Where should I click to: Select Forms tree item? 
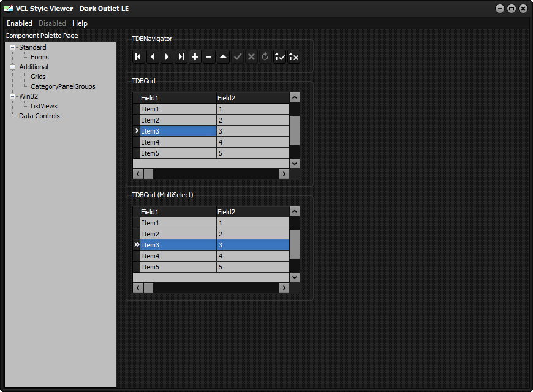(x=39, y=57)
